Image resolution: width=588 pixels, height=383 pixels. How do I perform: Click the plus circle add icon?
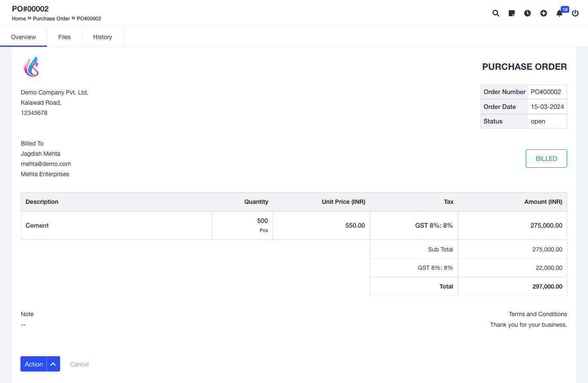point(544,13)
